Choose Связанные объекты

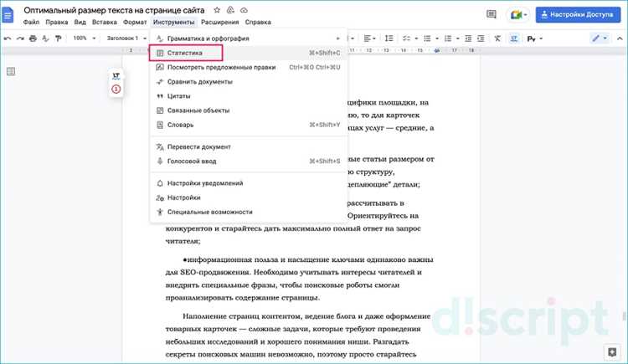click(249, 110)
